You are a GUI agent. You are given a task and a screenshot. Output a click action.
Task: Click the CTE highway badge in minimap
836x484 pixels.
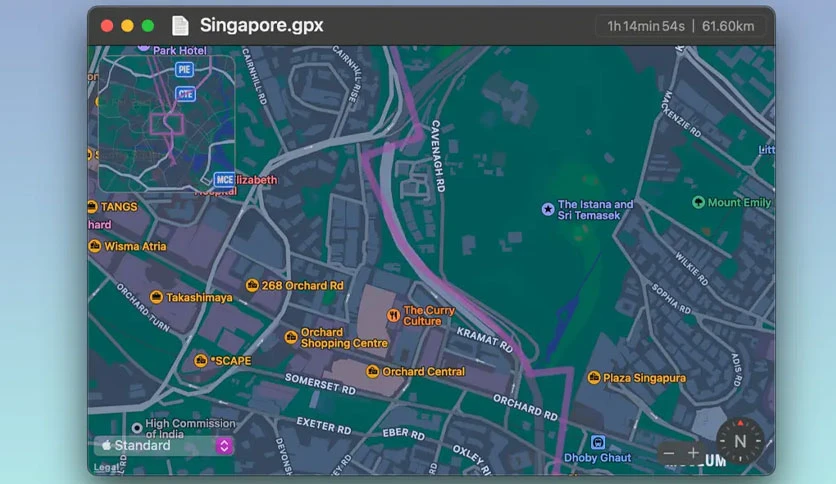pyautogui.click(x=185, y=94)
